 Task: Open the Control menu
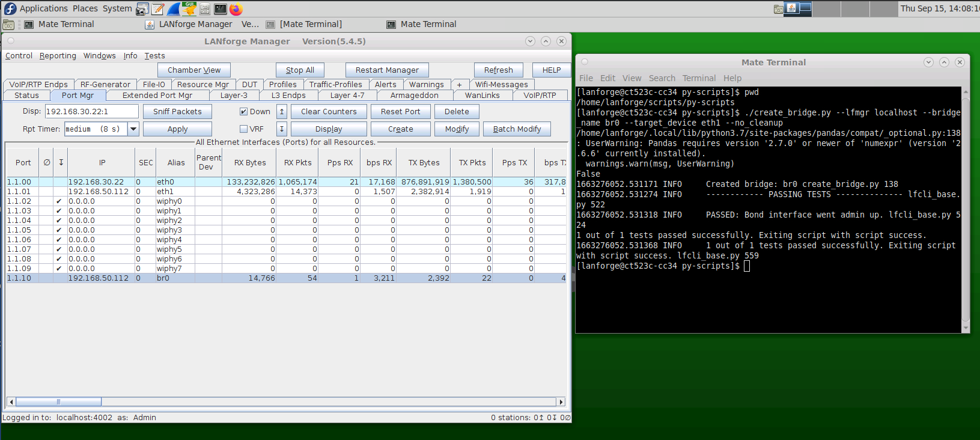19,56
